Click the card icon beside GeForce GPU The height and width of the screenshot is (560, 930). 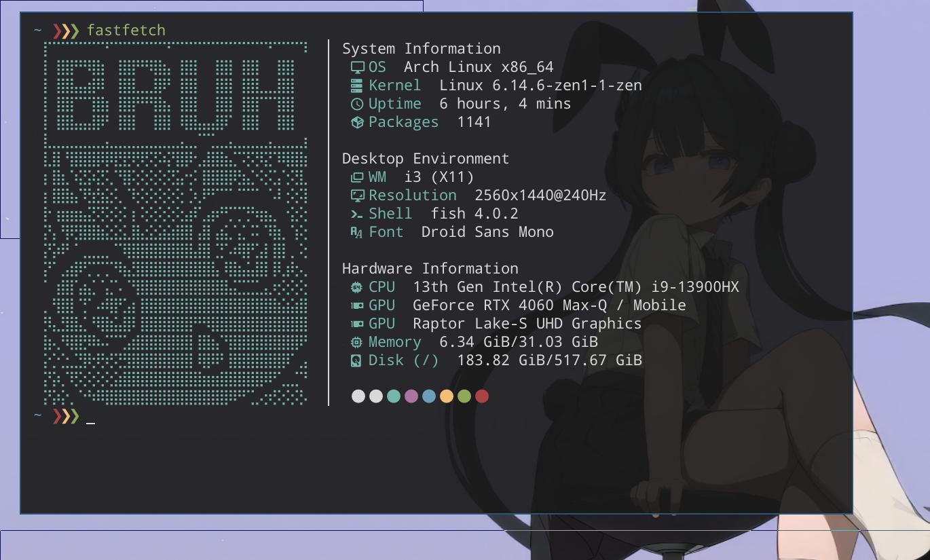click(357, 305)
